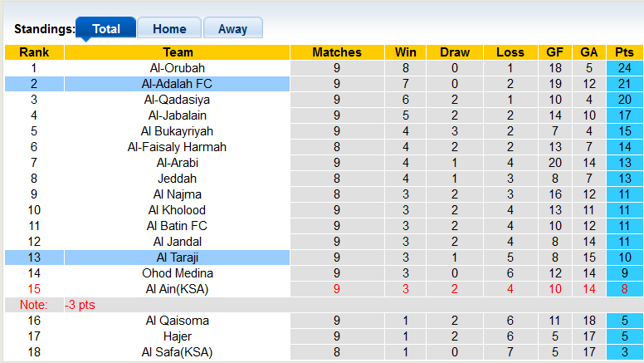Open the Jeddah team link
The height and width of the screenshot is (363, 644).
tap(177, 179)
